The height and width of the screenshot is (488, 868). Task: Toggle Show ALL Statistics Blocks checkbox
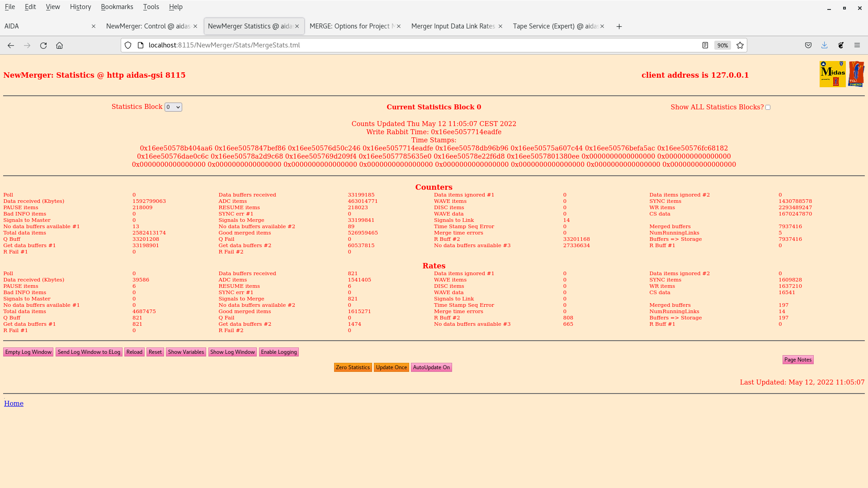768,108
